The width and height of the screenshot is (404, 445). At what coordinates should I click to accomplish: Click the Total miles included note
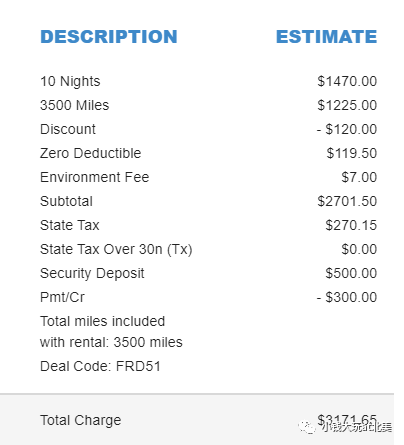[x=111, y=332]
